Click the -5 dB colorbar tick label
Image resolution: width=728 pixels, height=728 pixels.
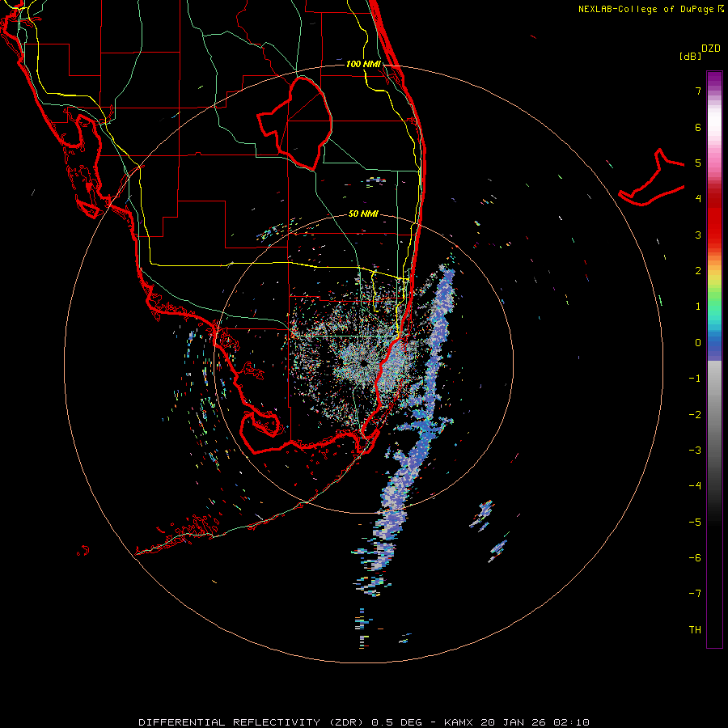point(695,523)
